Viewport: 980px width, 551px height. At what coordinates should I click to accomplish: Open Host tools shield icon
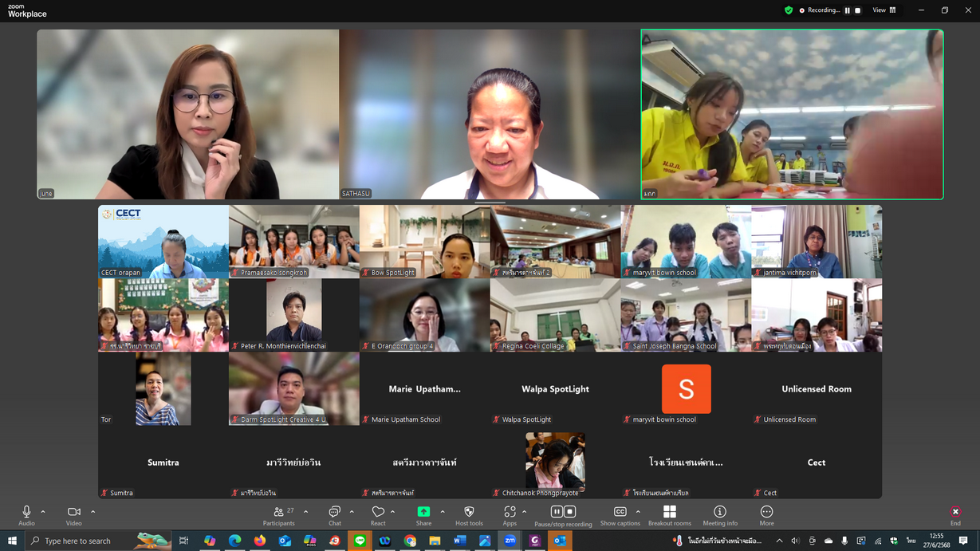469,513
